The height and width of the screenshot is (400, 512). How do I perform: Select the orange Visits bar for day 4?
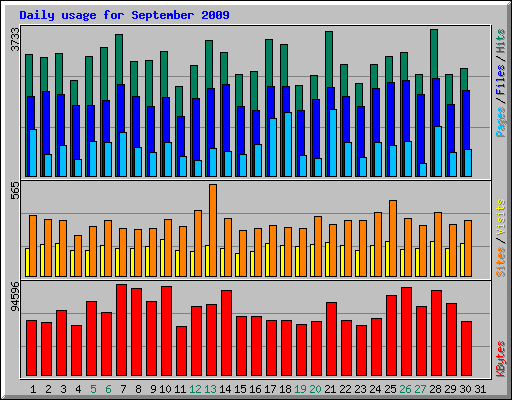coord(78,256)
